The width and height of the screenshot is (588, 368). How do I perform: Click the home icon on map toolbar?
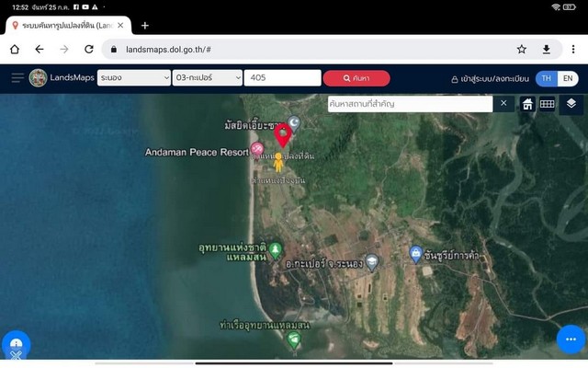tap(527, 104)
